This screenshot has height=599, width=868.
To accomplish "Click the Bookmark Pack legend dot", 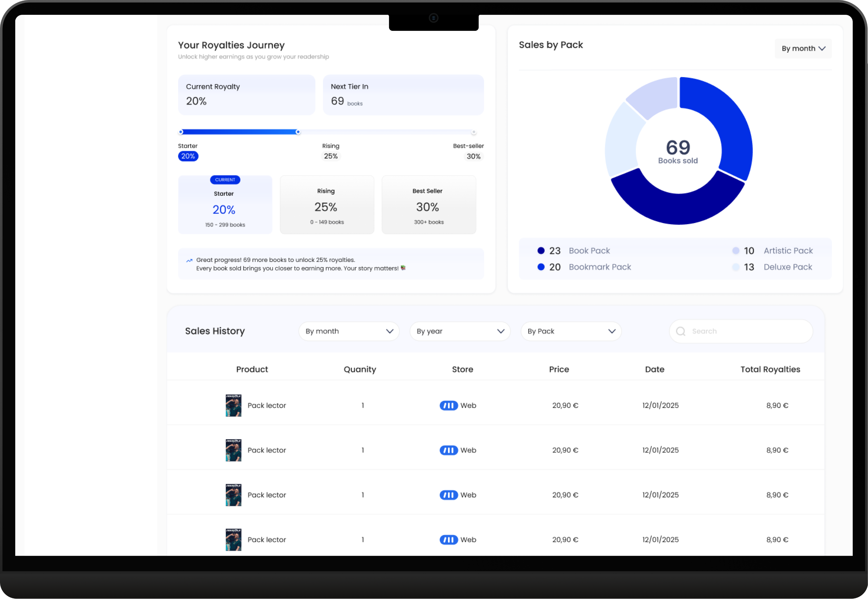I will (x=541, y=267).
